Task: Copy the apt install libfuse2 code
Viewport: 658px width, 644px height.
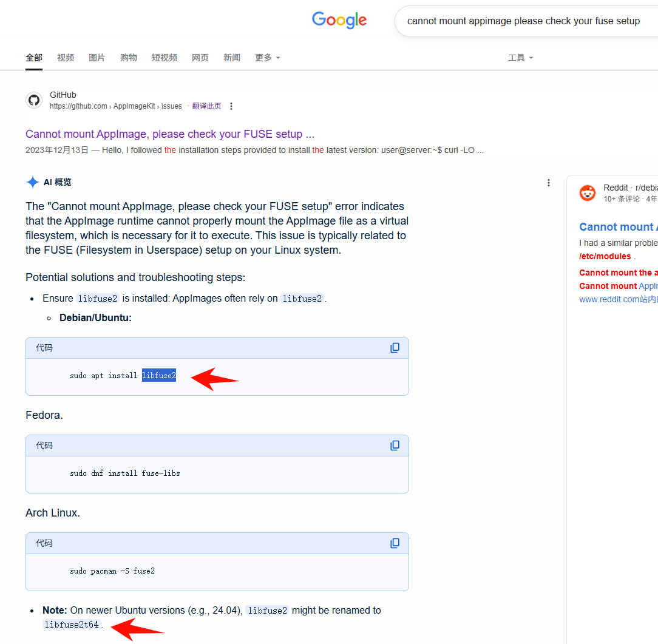Action: (395, 348)
